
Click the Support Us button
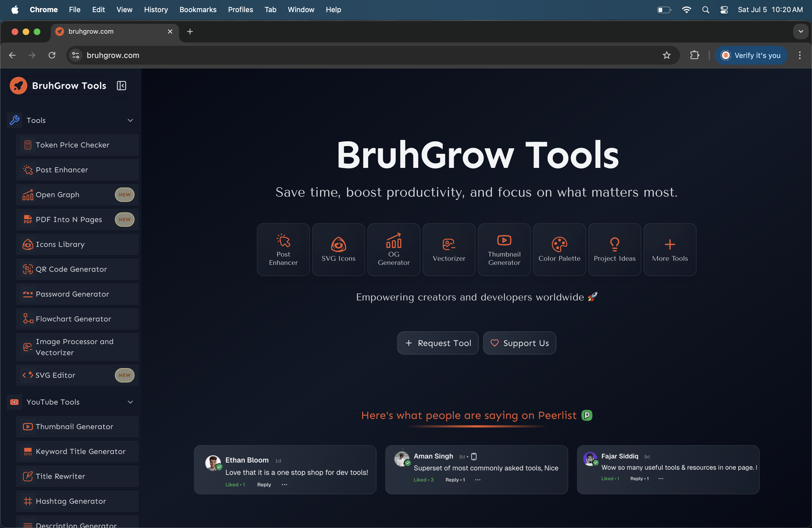519,343
